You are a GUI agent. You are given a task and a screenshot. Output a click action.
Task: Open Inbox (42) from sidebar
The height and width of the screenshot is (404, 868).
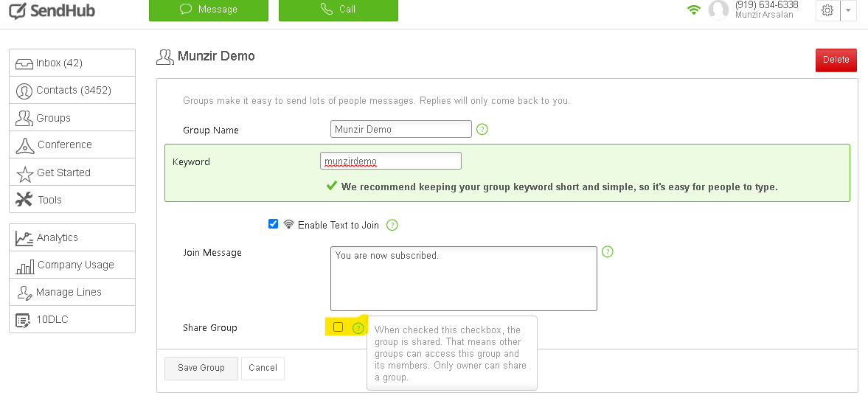72,63
